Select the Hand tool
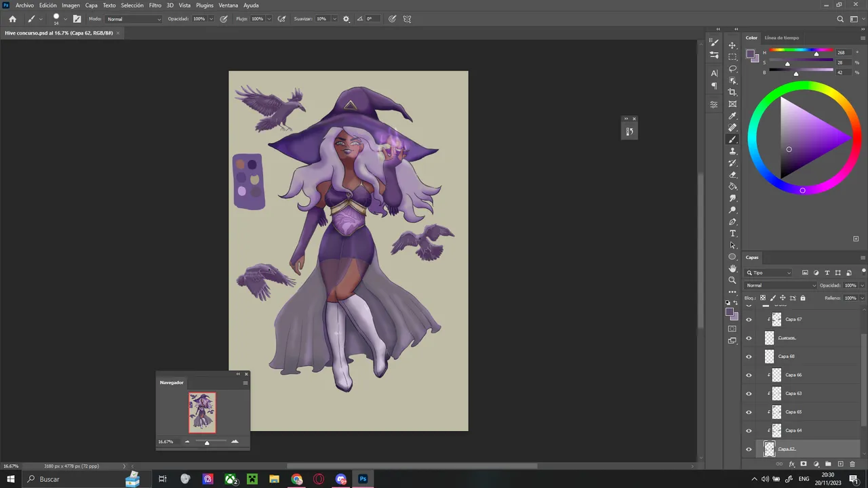Viewport: 868px width, 488px height. click(732, 268)
